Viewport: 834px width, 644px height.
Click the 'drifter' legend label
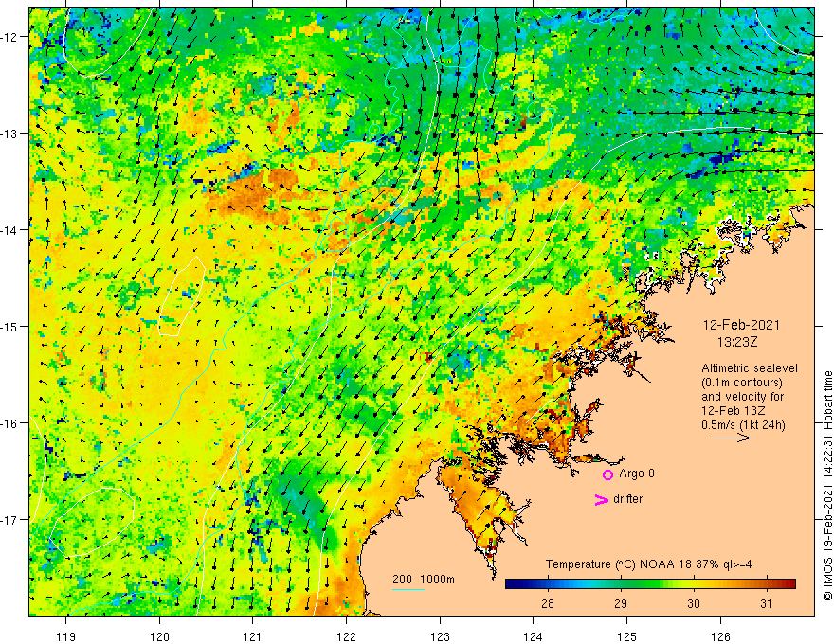pos(627,499)
